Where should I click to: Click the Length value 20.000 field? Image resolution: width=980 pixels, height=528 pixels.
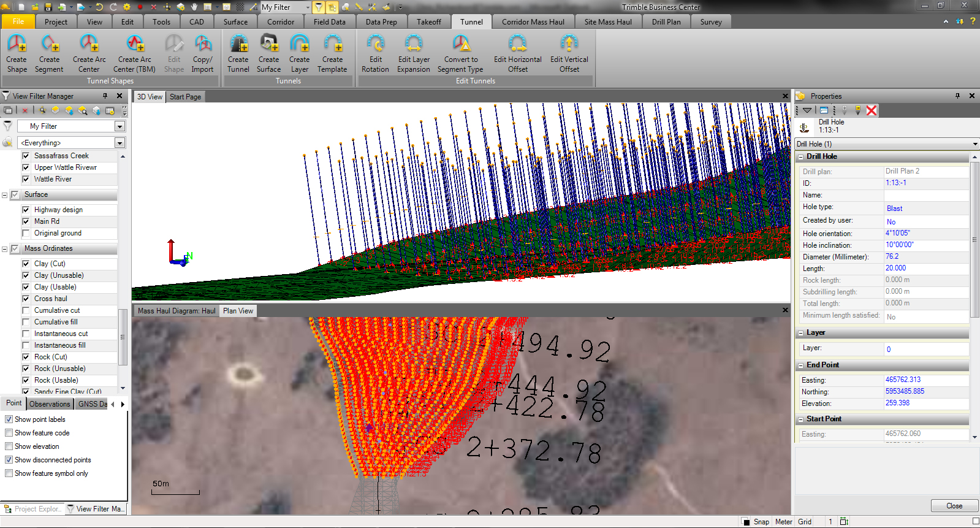pos(926,268)
